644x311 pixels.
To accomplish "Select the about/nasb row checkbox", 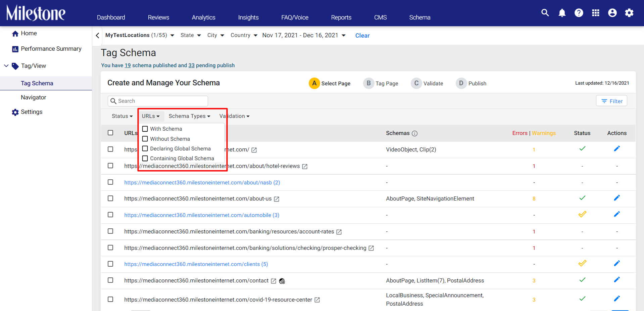I will pos(110,182).
